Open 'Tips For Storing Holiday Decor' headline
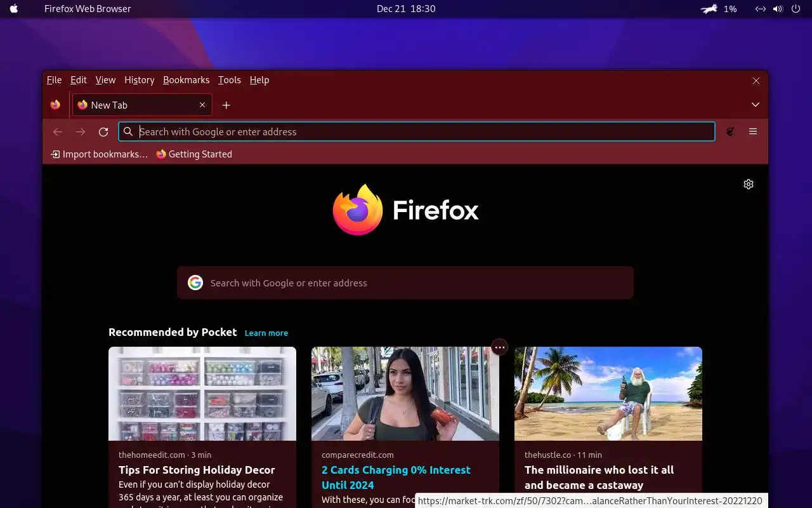Viewport: 812px width, 508px height. click(197, 470)
